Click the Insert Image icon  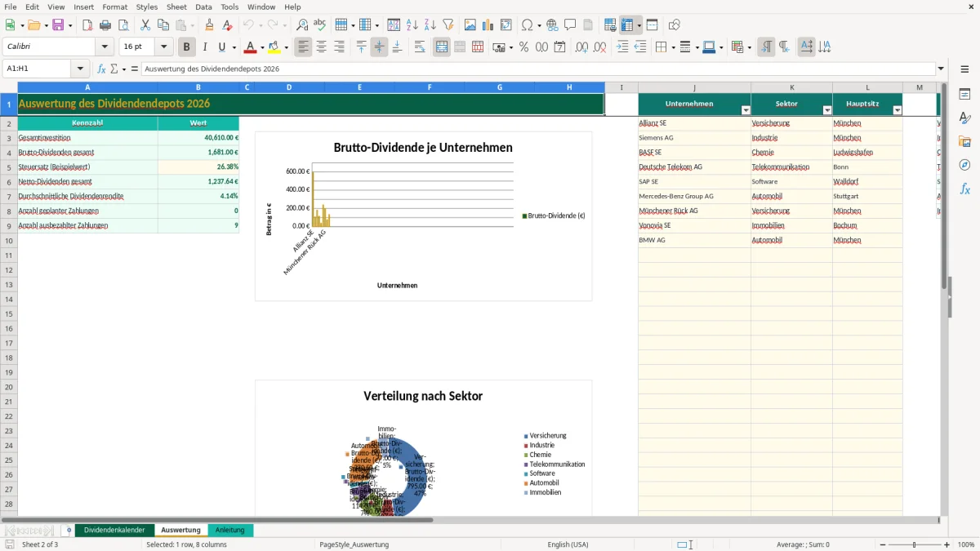click(470, 25)
